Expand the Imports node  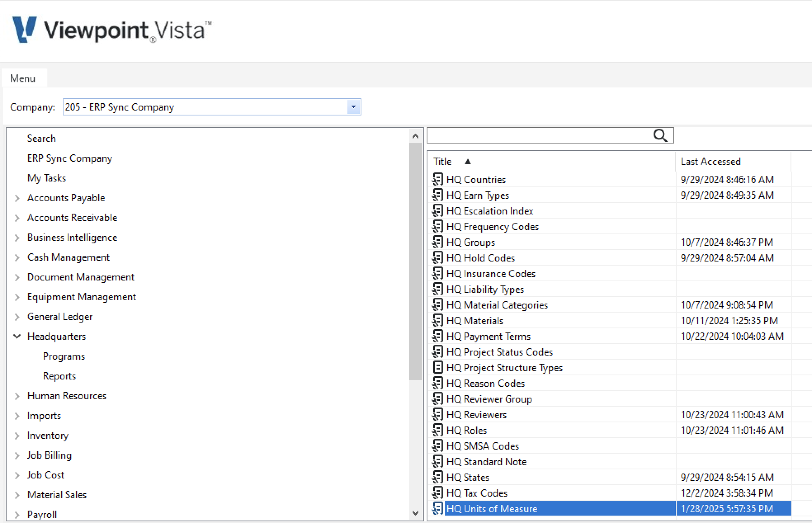tap(17, 416)
